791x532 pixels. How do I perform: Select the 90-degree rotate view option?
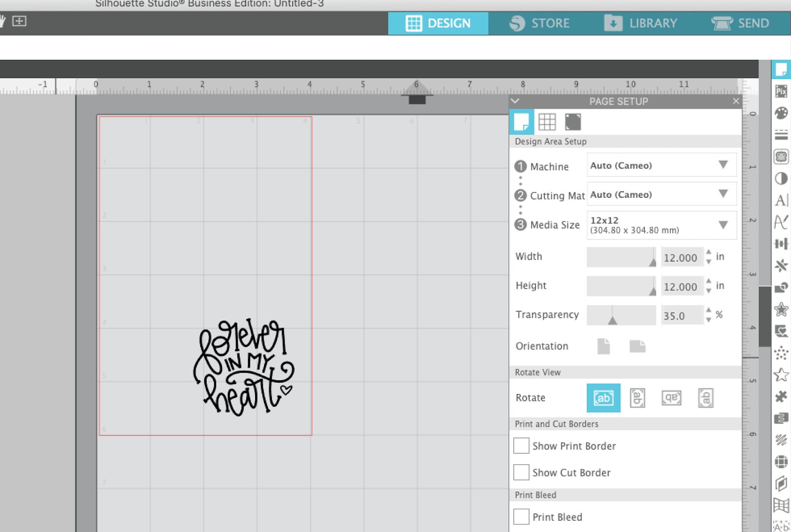[x=637, y=398]
